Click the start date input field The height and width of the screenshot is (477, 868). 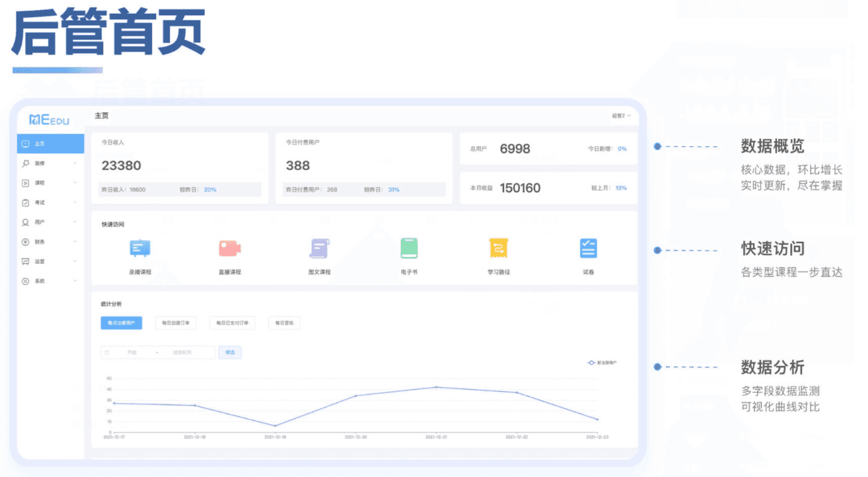(x=131, y=353)
